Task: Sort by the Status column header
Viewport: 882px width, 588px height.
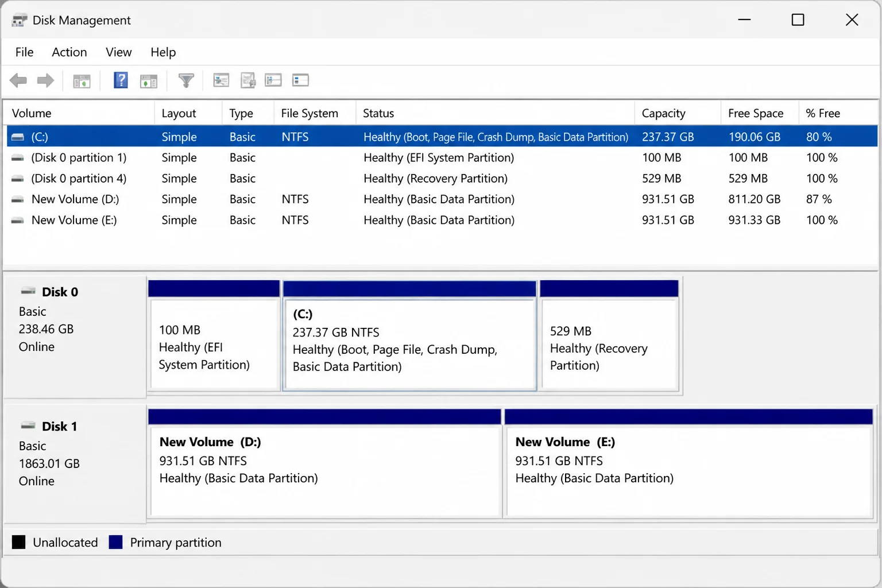Action: coord(496,113)
